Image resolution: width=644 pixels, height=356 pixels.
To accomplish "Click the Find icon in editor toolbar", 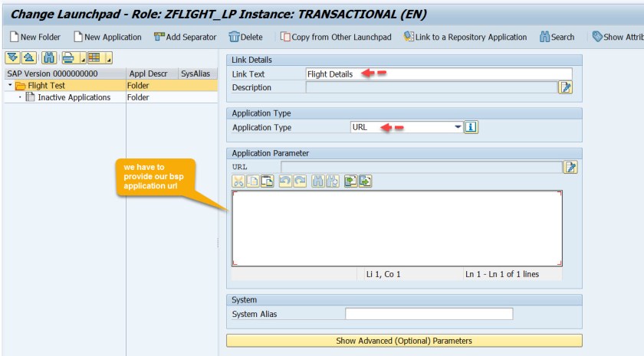I will (x=318, y=181).
